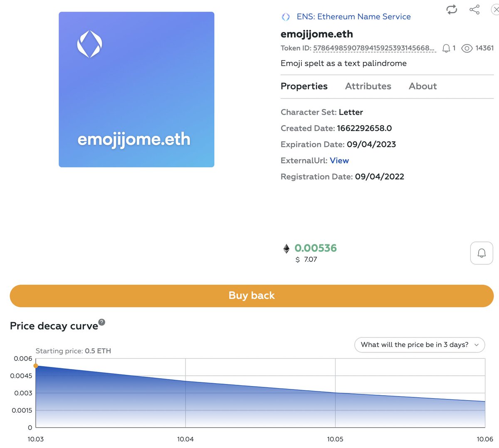Screen dimensions: 499x448
Task: Switch to the Properties tab
Action: 304,86
